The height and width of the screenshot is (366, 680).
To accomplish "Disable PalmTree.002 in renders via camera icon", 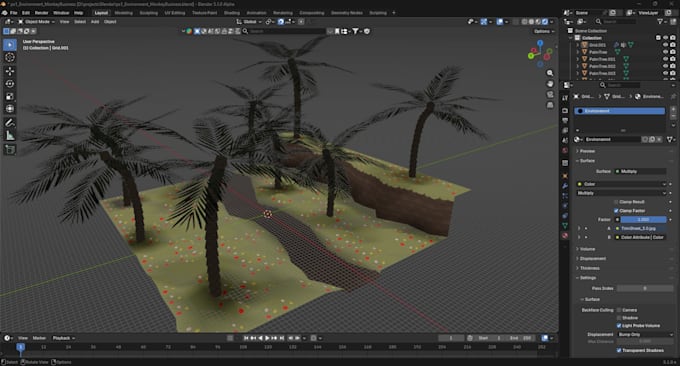I will tap(673, 66).
